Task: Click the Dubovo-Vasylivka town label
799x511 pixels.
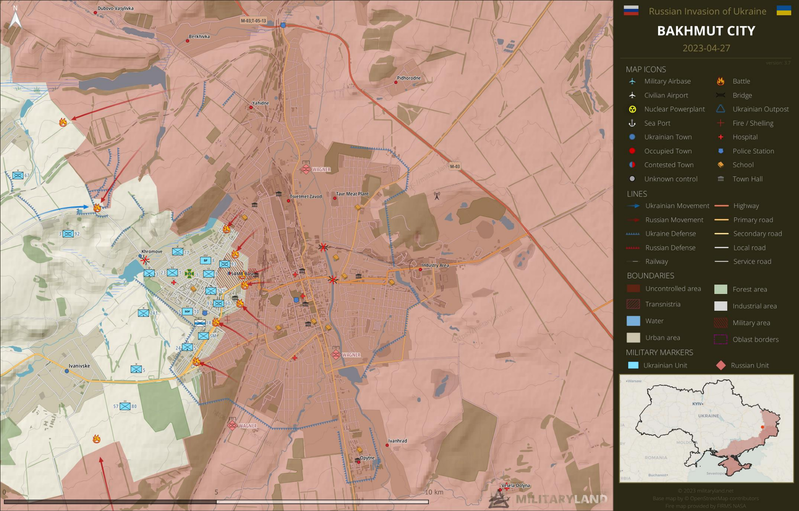Action: point(116,8)
